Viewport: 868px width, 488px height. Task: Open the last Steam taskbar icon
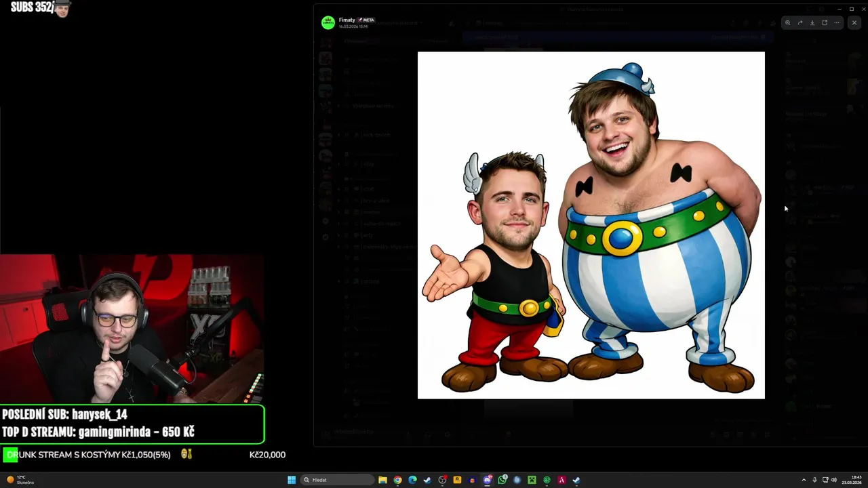[x=576, y=480]
